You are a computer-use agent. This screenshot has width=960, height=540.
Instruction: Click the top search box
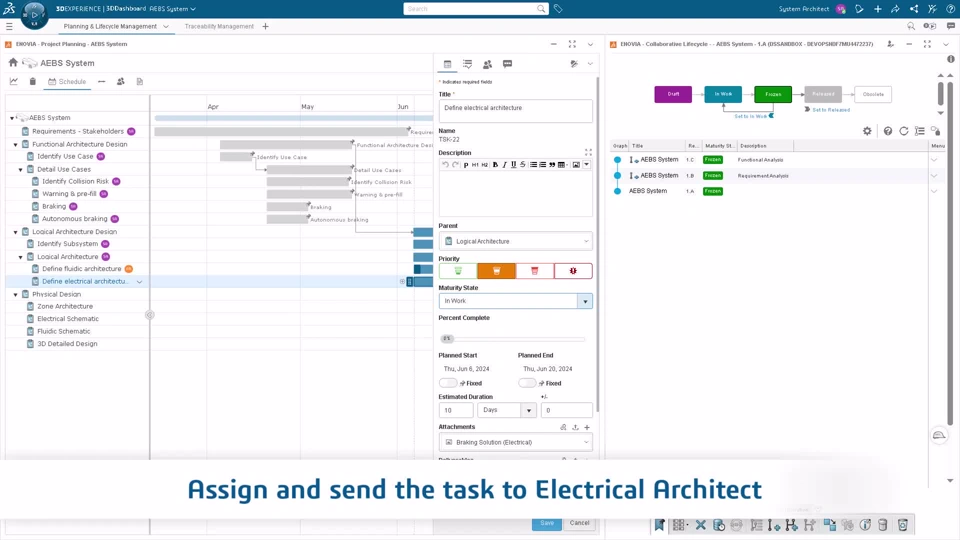[476, 9]
